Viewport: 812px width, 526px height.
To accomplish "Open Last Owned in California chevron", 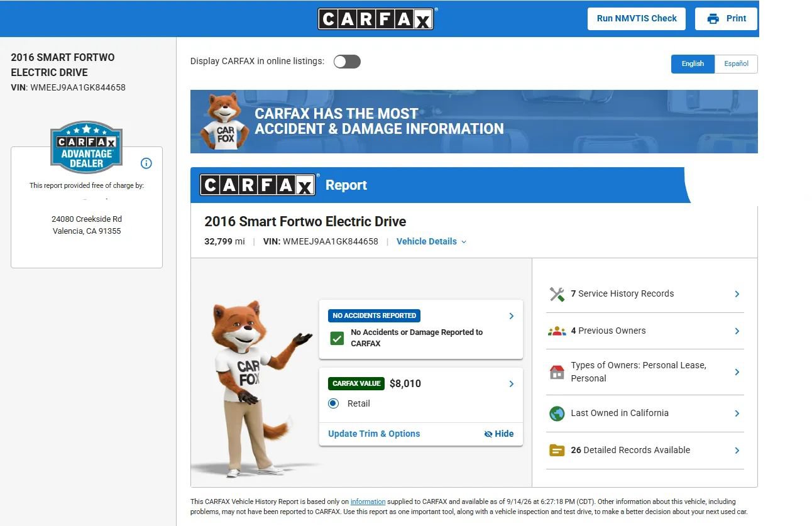I will [x=737, y=414].
